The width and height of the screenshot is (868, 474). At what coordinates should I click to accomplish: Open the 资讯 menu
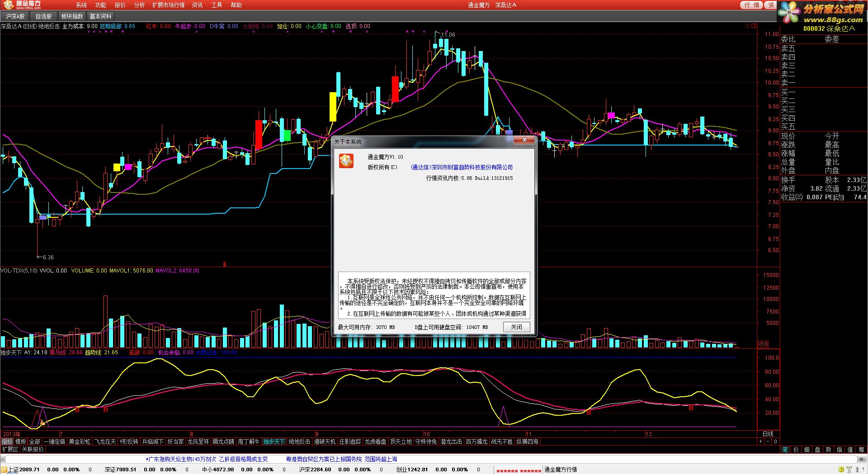[x=197, y=5]
